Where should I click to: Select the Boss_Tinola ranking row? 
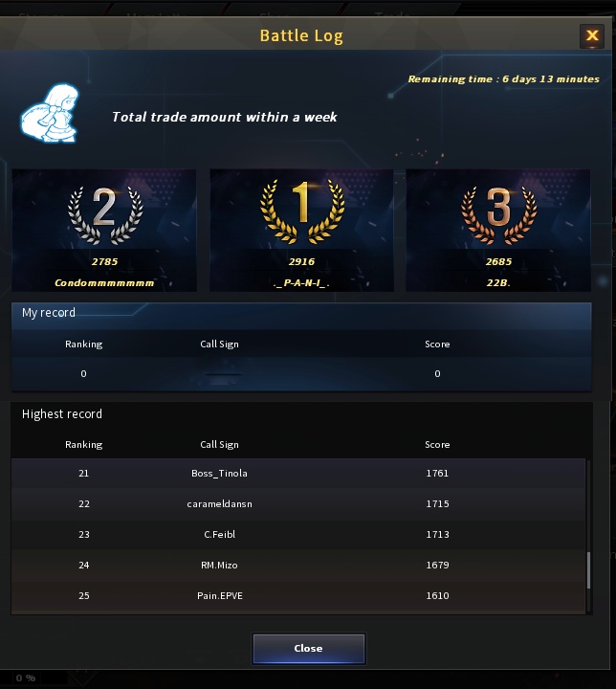tap(298, 474)
